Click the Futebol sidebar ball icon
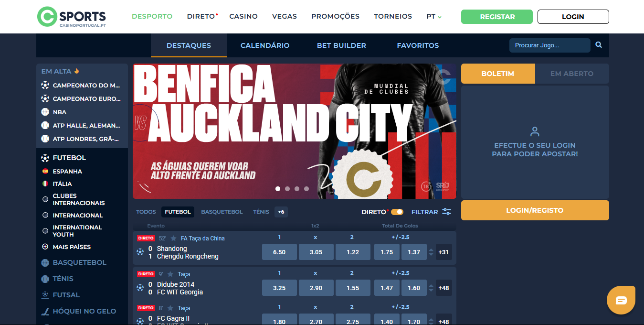The width and height of the screenshot is (644, 325). [45, 158]
